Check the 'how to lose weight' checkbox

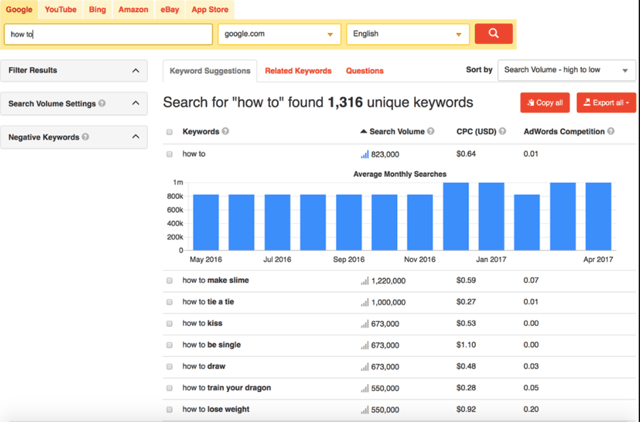169,409
